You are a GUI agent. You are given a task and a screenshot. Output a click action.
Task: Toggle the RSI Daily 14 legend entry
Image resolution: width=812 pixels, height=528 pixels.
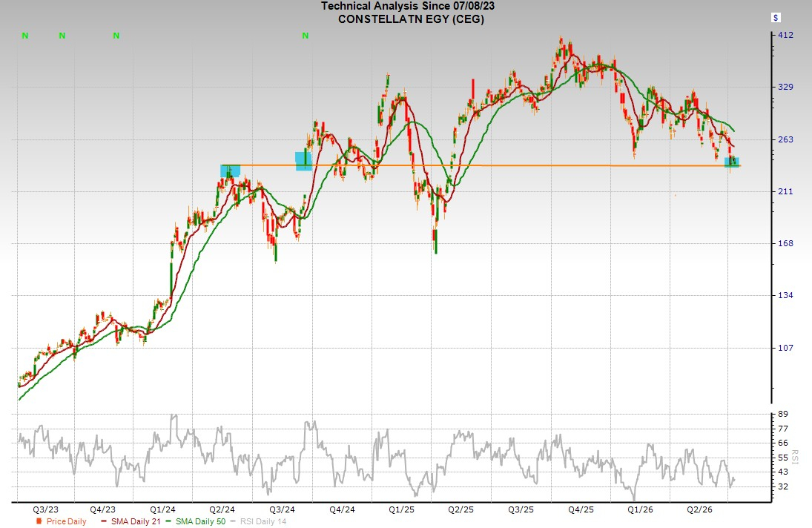pos(258,521)
